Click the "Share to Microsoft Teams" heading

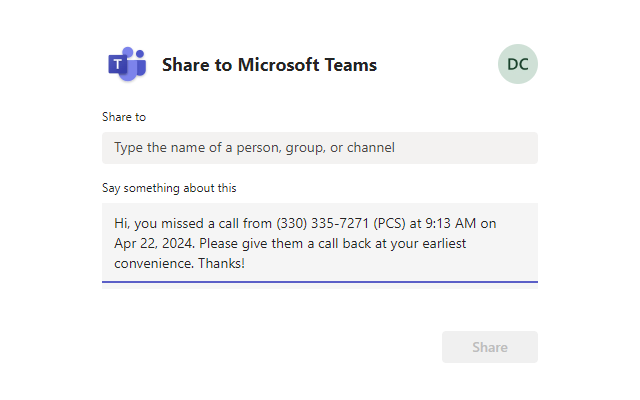(269, 65)
